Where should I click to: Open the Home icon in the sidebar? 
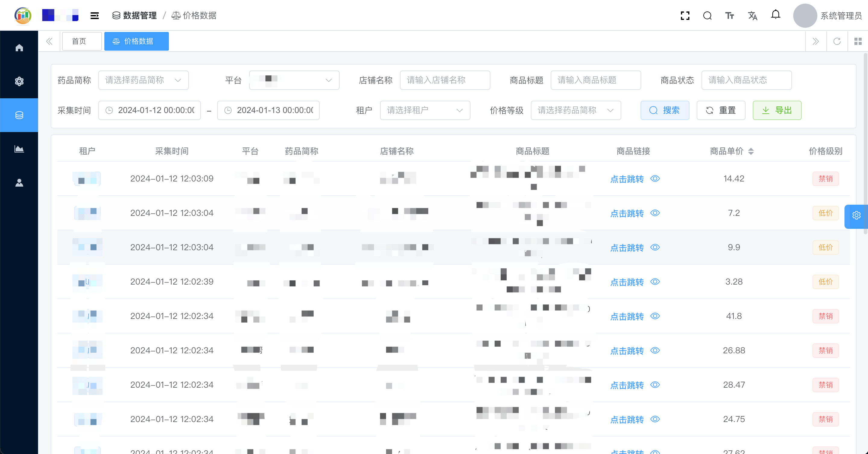(x=19, y=48)
